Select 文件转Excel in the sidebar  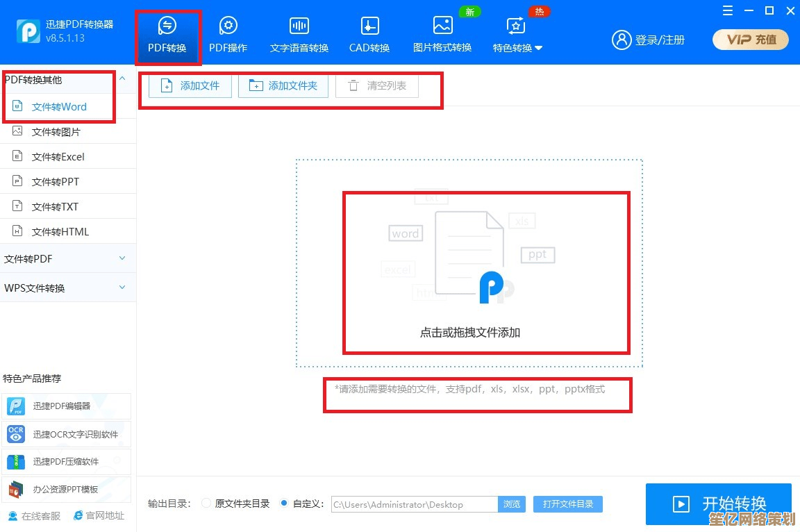coord(58,157)
